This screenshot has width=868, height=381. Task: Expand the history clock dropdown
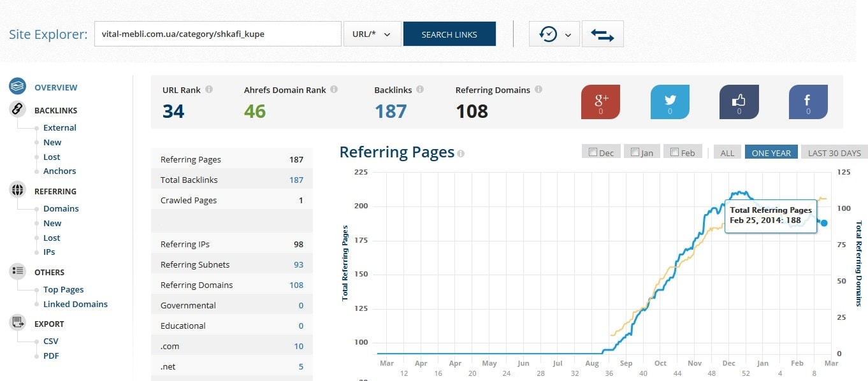tap(554, 34)
